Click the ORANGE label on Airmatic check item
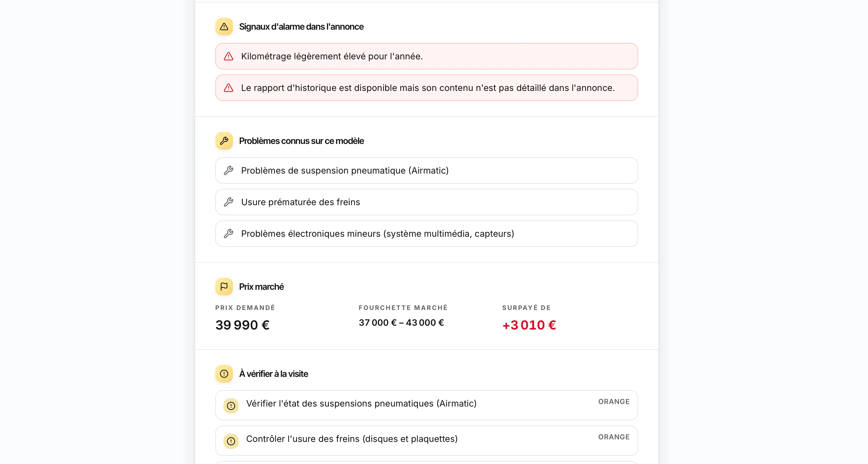868x464 pixels. click(x=614, y=402)
